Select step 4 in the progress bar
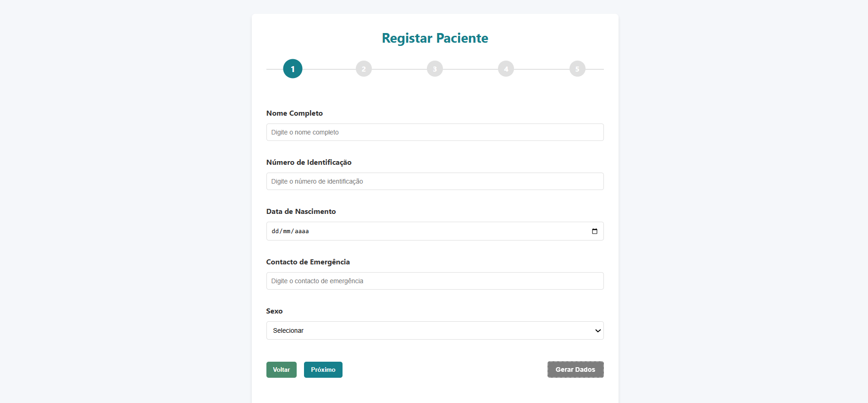This screenshot has width=868, height=403. click(506, 68)
